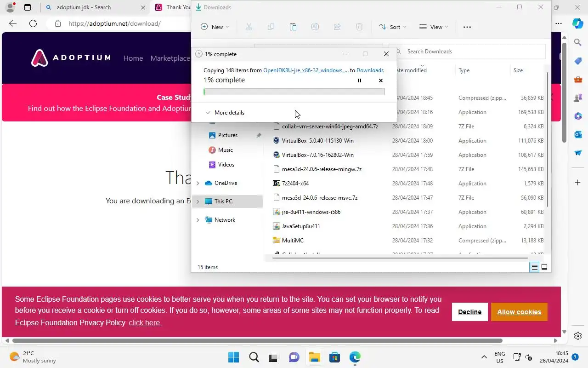The height and width of the screenshot is (368, 588).
Task: Select Videos in the navigation pane
Action: click(x=226, y=165)
